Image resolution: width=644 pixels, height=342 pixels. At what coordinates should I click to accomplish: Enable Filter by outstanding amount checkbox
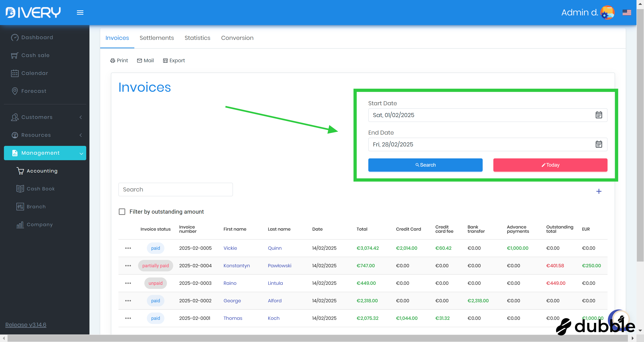122,212
